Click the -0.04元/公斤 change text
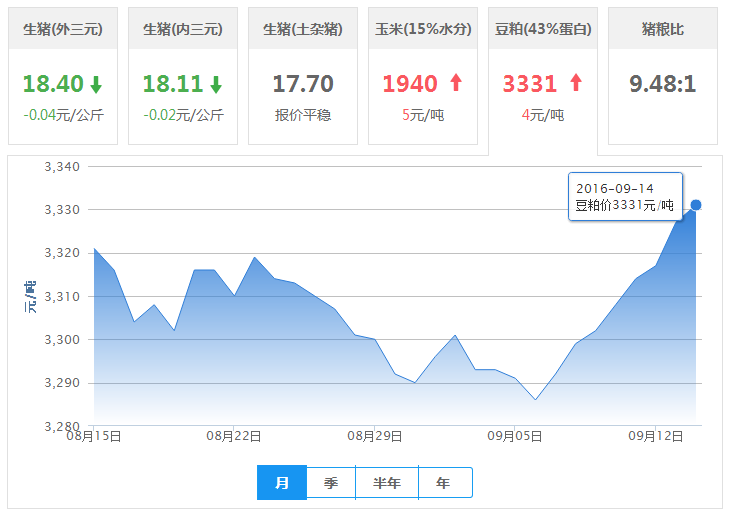 click(x=63, y=115)
